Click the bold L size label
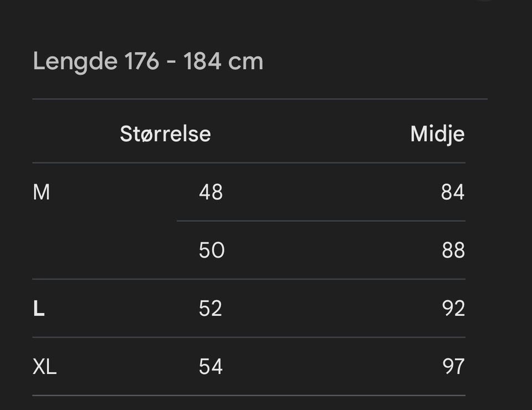The image size is (532, 410). 39,308
